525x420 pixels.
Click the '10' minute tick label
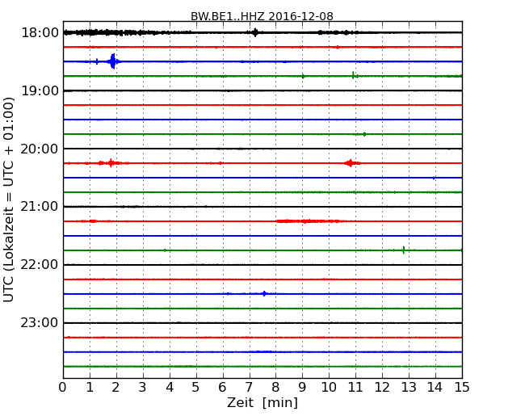click(x=329, y=388)
